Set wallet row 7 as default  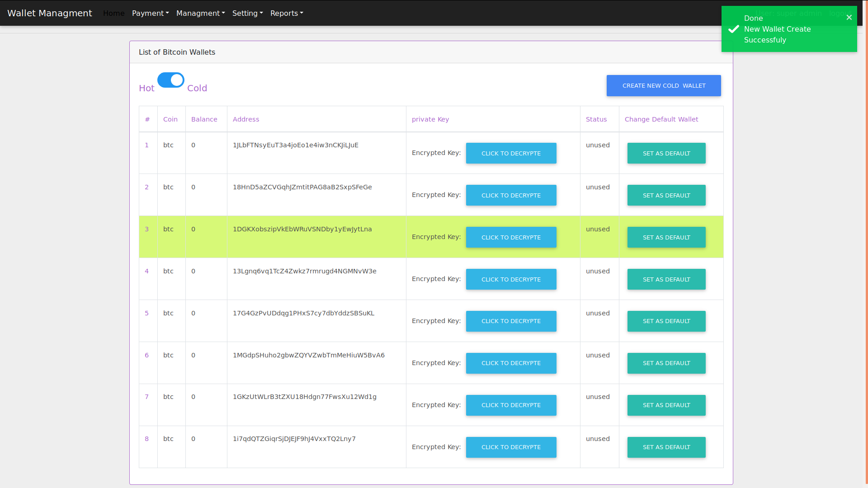[x=666, y=405]
